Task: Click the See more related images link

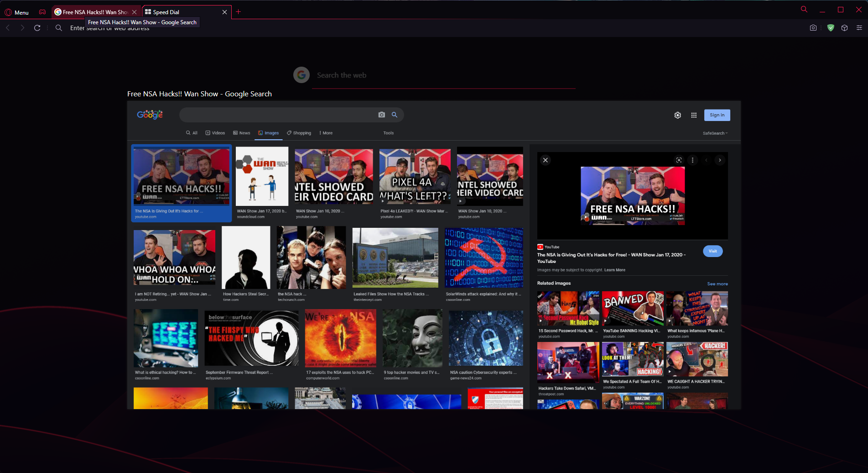Action: point(717,284)
